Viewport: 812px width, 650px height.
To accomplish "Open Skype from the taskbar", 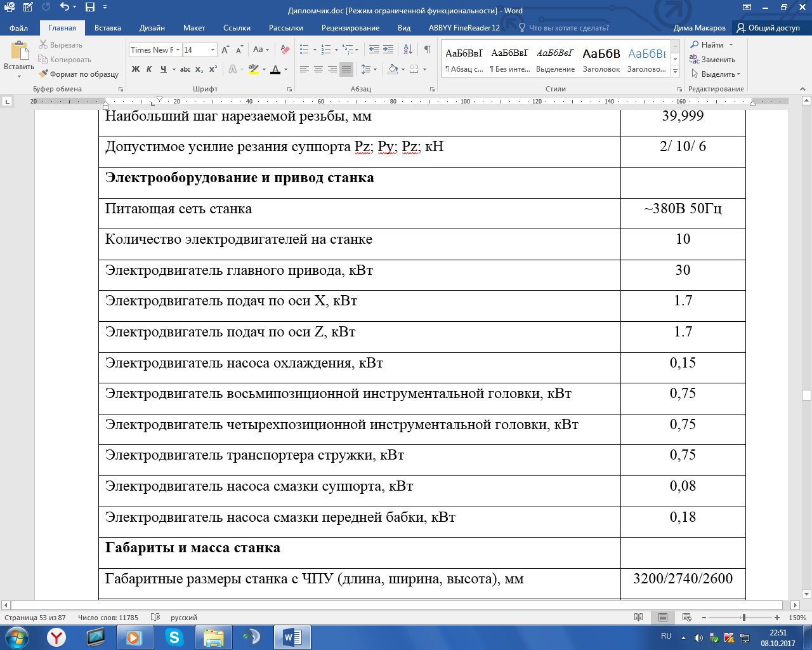I will click(x=174, y=637).
